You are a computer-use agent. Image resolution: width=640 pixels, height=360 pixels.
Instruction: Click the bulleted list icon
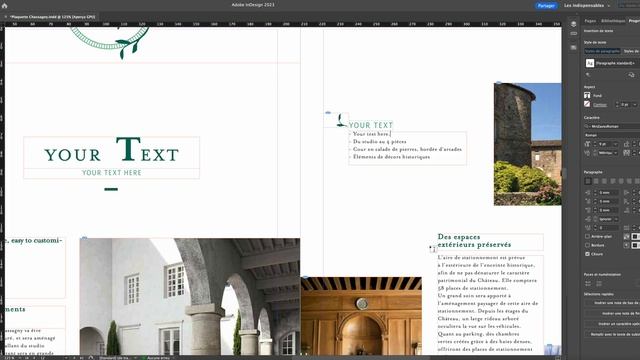[x=588, y=283]
